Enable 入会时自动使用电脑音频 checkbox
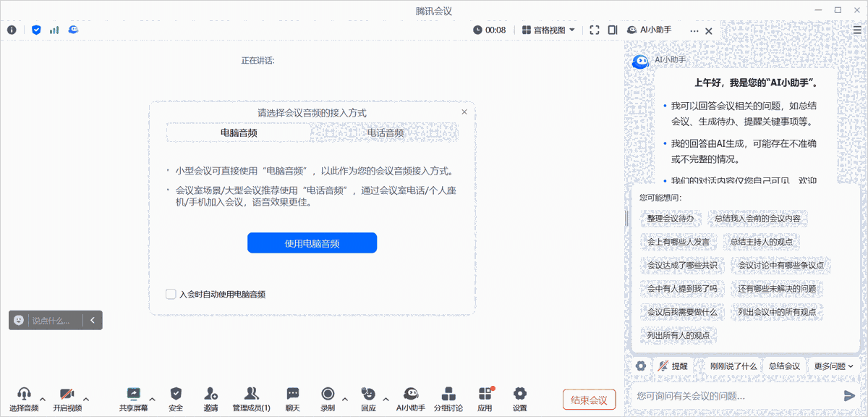The width and height of the screenshot is (868, 417). pos(171,294)
